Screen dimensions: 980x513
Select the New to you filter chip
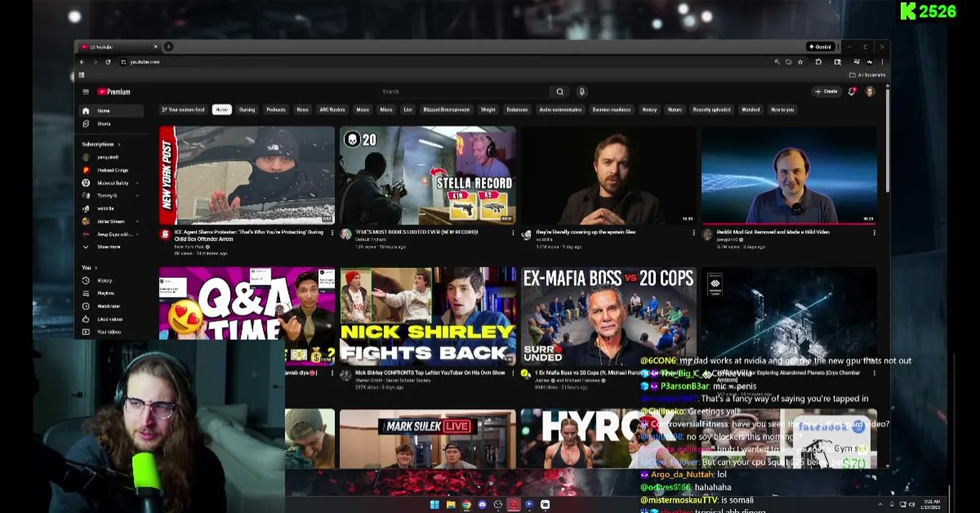[782, 110]
